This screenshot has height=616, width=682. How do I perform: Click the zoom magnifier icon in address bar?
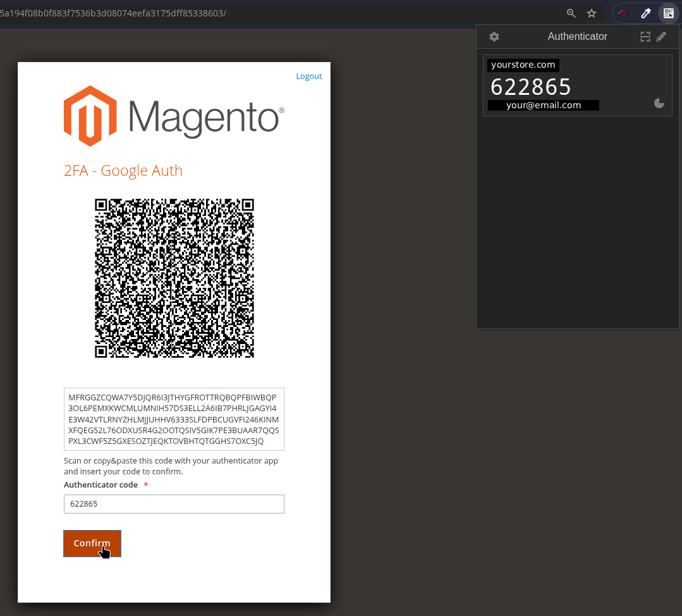click(571, 13)
